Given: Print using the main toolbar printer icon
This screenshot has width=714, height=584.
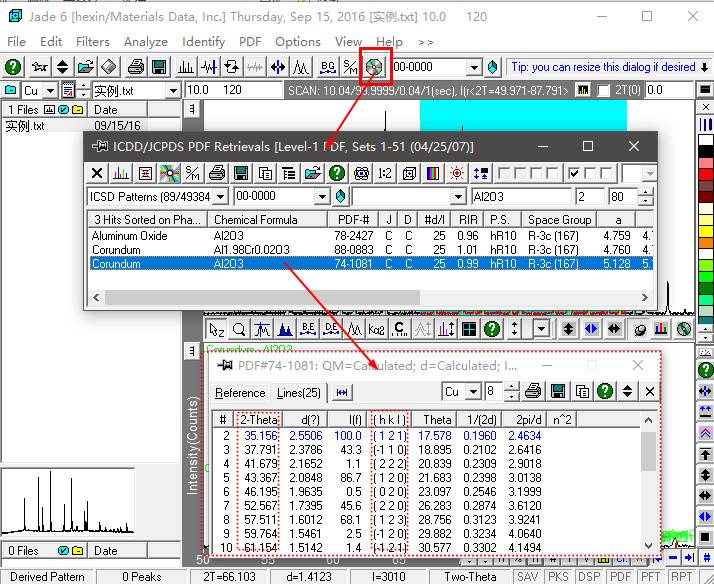Looking at the screenshot, I should coord(135,67).
